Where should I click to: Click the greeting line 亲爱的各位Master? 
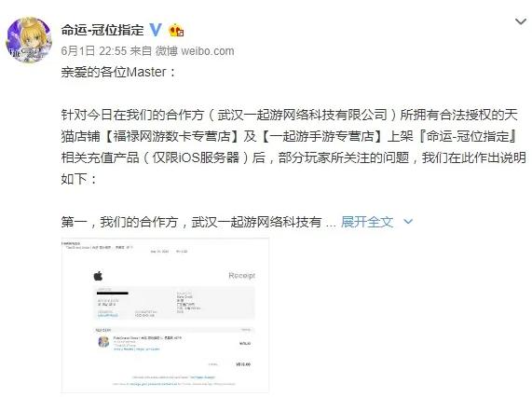pyautogui.click(x=118, y=72)
